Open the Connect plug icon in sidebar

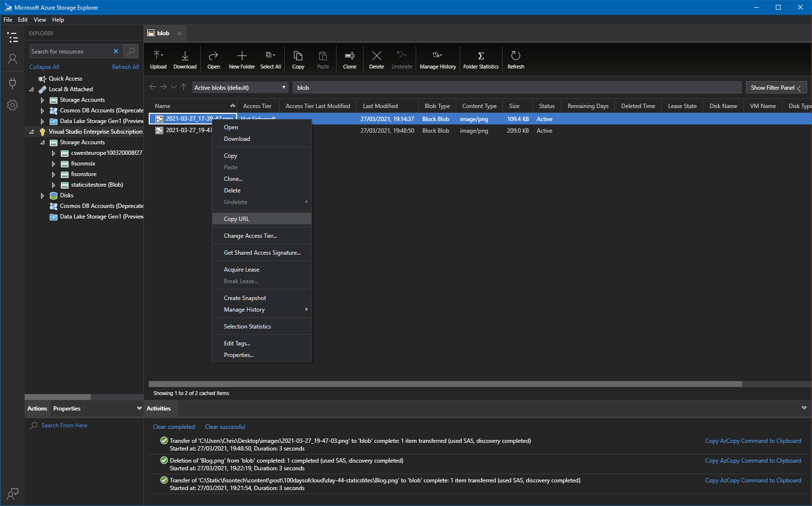(x=13, y=82)
